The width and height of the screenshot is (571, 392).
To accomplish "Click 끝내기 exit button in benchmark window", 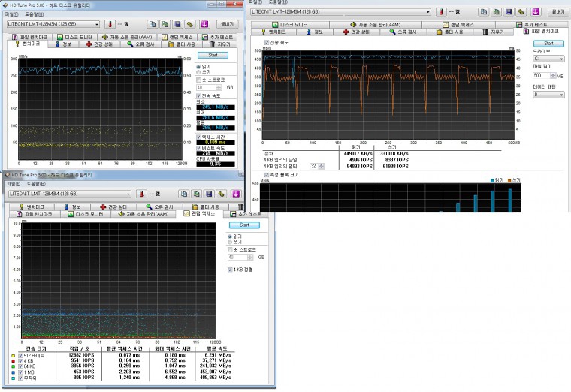I will point(227,24).
